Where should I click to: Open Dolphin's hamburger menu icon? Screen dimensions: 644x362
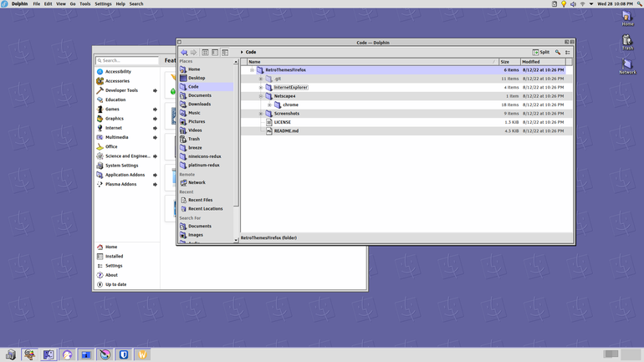[x=568, y=52]
